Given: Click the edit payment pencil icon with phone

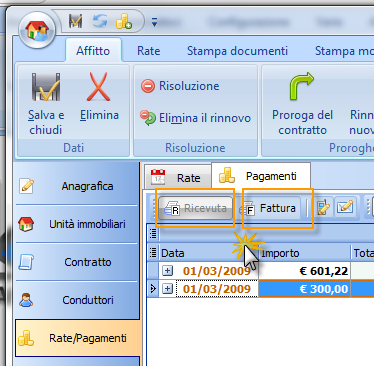Looking at the screenshot, I should tap(322, 208).
